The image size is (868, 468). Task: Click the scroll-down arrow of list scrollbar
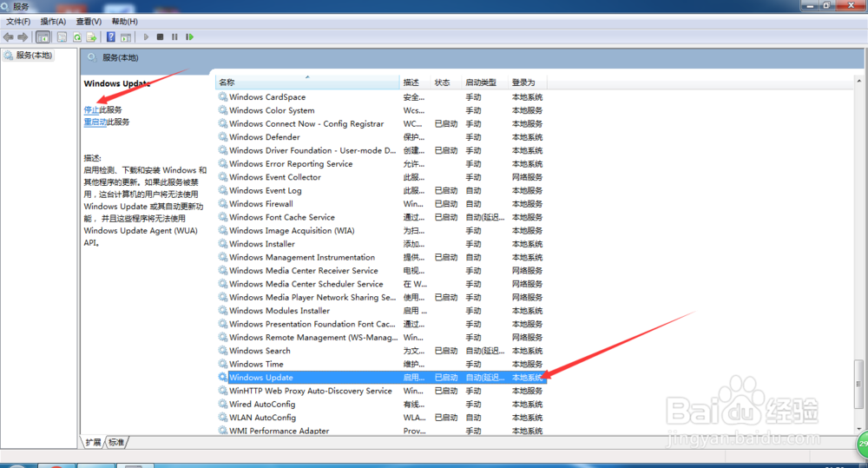858,429
